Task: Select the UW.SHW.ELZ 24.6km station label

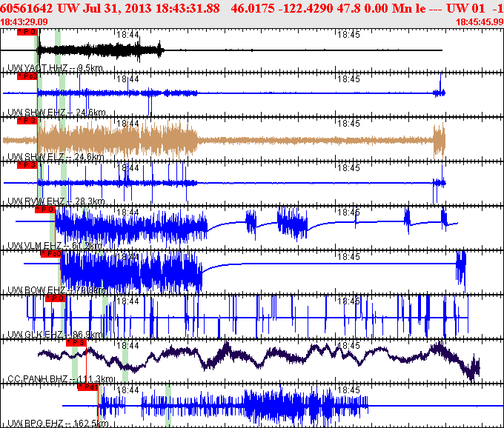Action: tap(56, 157)
